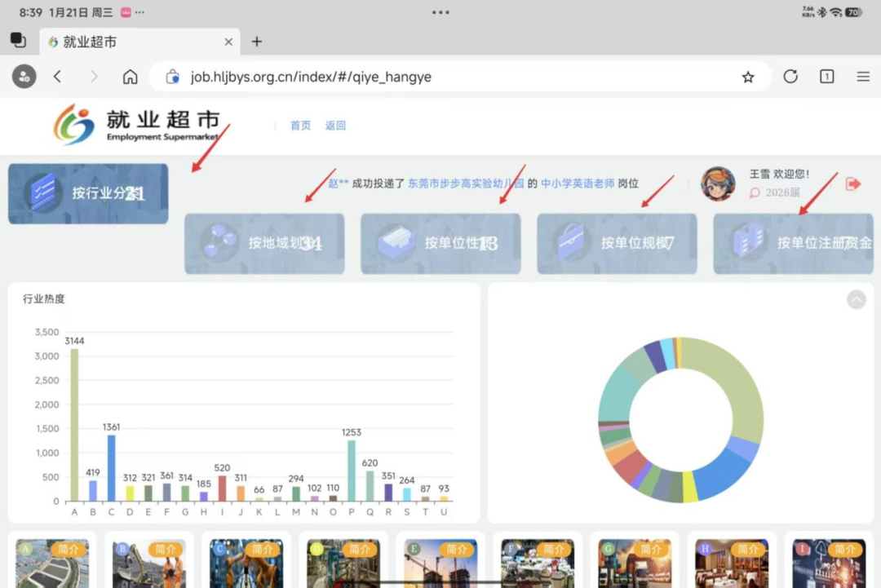The width and height of the screenshot is (881, 588).
Task: Collapse chart using round chevron-up button
Action: click(856, 299)
